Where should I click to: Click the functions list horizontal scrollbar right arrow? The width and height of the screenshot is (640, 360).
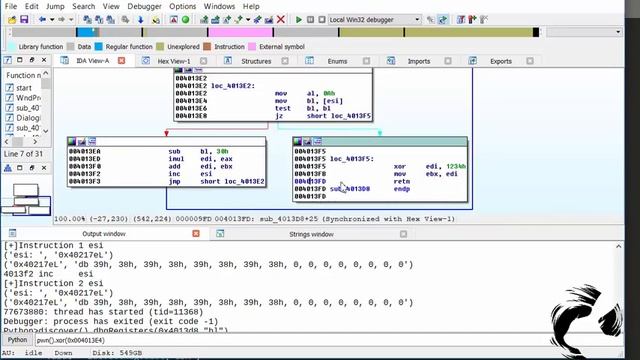coord(35,141)
